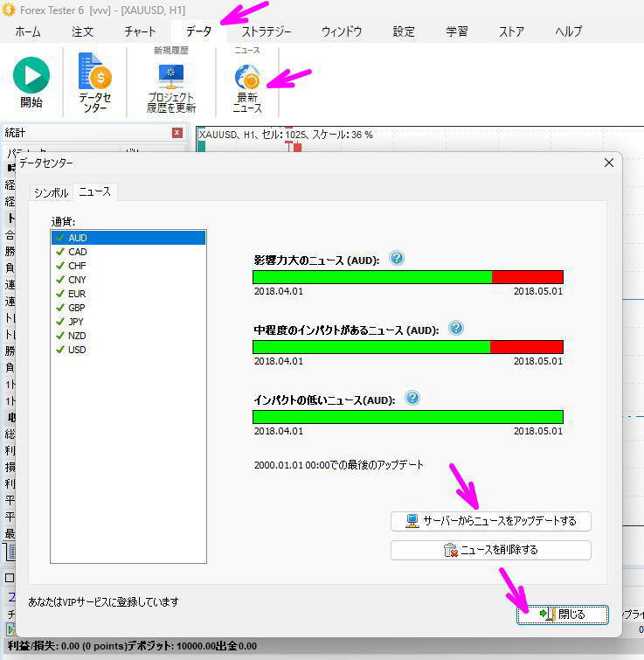644x660 pixels.
Task: Select the データ ribbon tab
Action: click(x=198, y=31)
